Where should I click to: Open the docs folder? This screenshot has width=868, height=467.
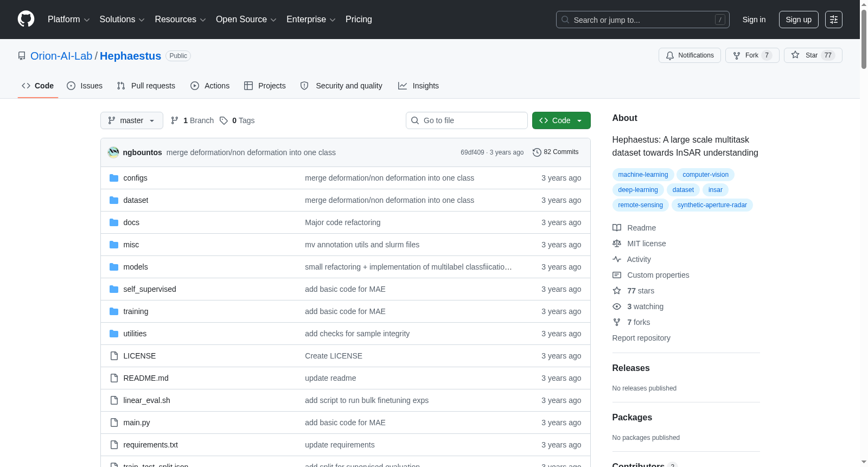coord(131,222)
